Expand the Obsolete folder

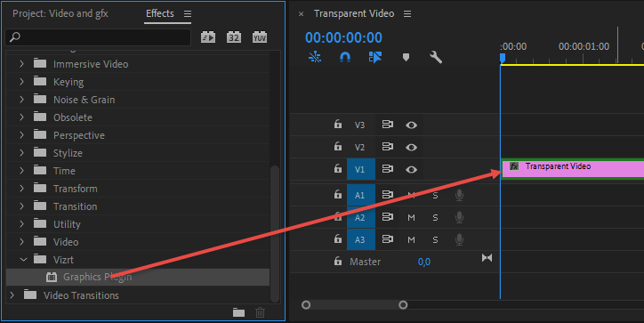(x=21, y=117)
